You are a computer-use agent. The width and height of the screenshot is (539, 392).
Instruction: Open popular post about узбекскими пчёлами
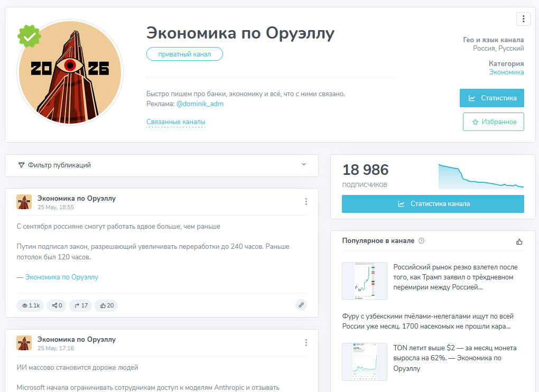tap(428, 321)
